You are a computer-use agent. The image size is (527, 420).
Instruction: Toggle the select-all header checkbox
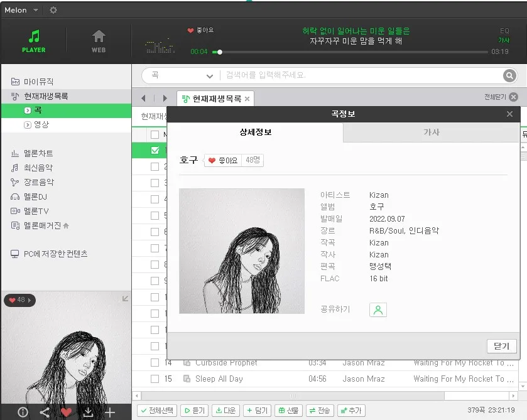click(x=155, y=135)
